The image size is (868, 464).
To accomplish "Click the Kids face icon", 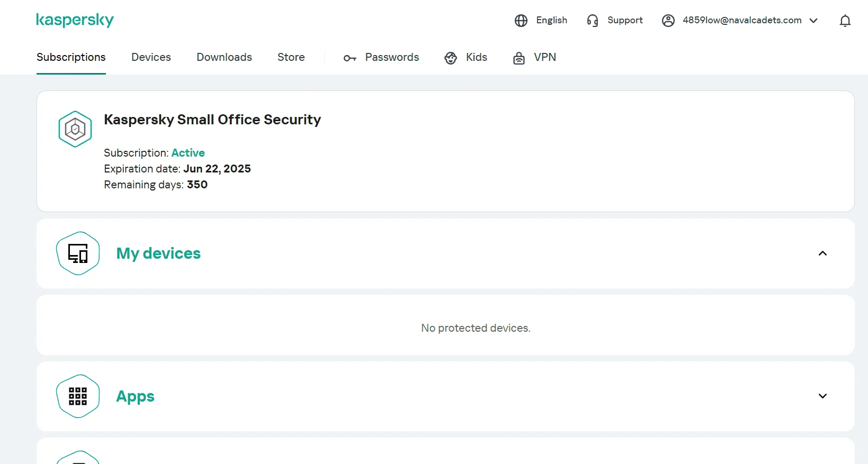I will pos(451,58).
